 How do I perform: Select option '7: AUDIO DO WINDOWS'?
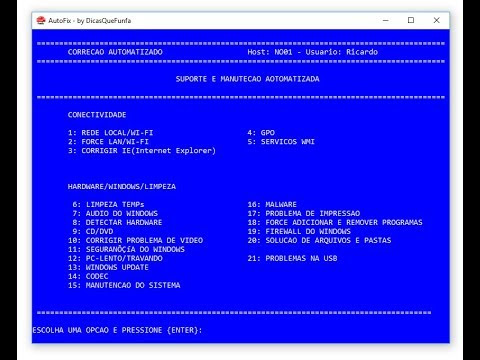115,214
